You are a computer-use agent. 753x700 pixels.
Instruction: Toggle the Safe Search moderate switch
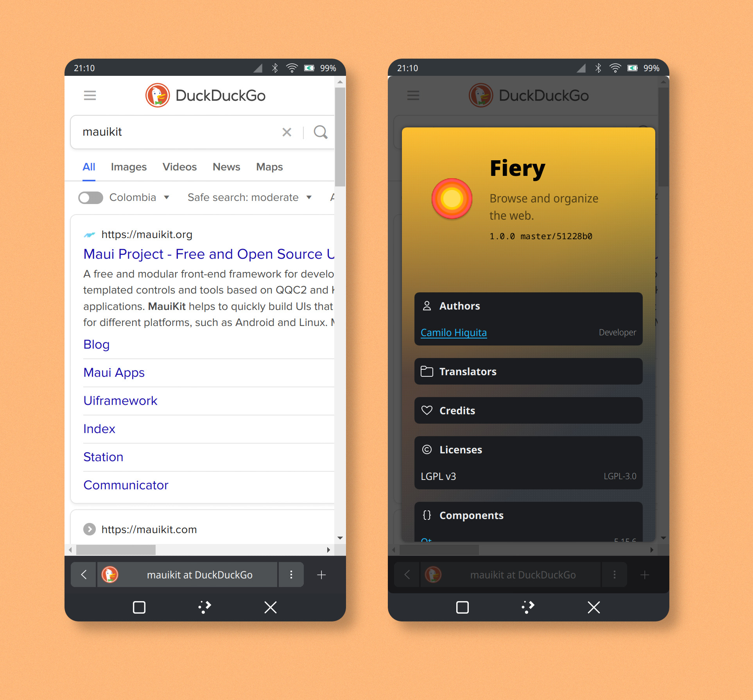pos(91,197)
